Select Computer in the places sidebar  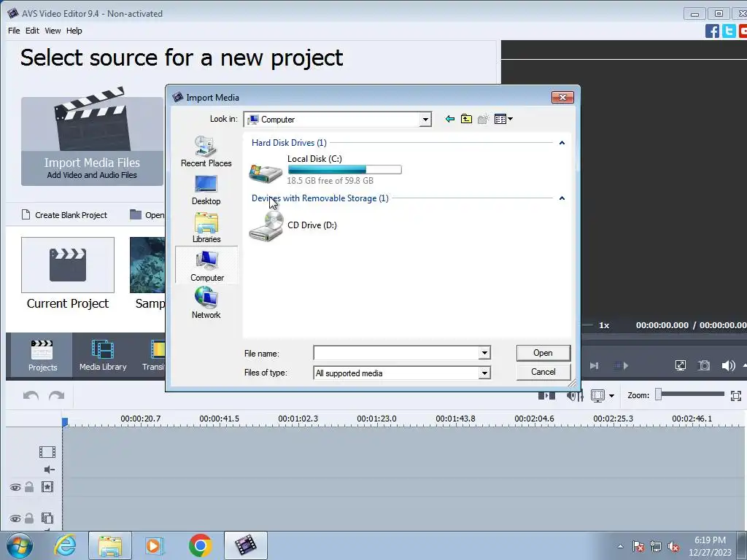(206, 265)
